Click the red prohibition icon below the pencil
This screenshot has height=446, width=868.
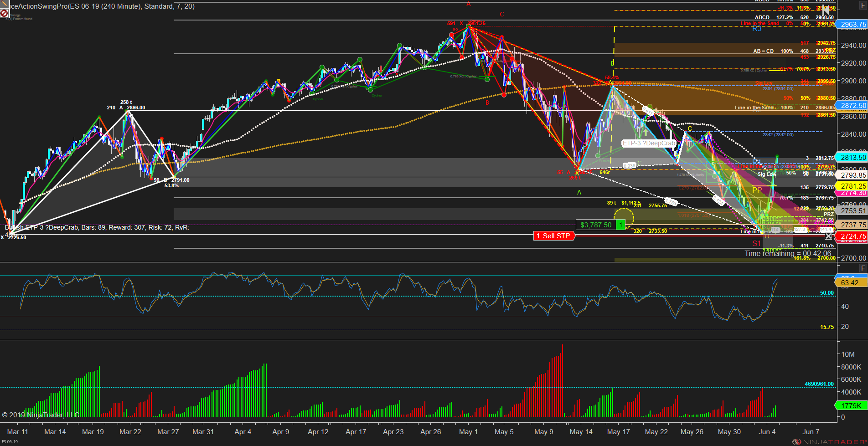(4, 14)
